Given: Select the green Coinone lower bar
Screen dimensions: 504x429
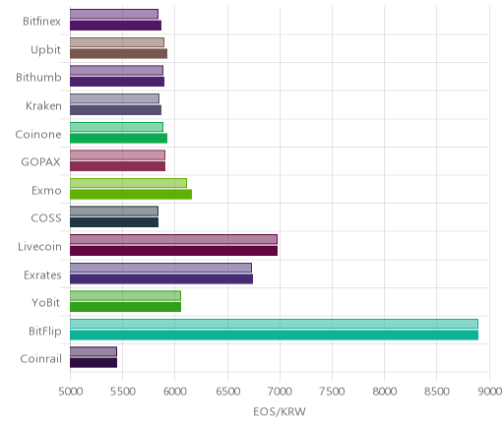Looking at the screenshot, I should [x=118, y=139].
